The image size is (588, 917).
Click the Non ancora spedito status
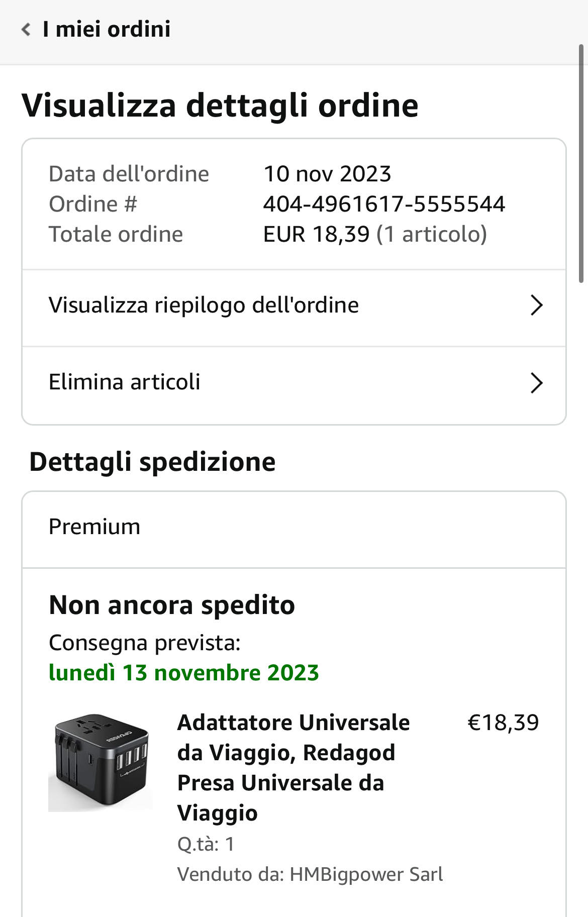click(172, 605)
